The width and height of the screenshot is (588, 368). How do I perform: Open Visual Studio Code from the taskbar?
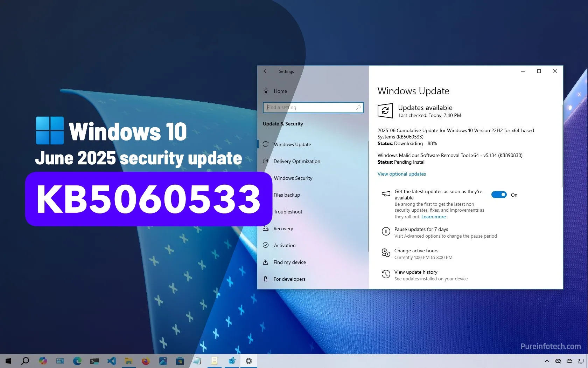pos(111,361)
